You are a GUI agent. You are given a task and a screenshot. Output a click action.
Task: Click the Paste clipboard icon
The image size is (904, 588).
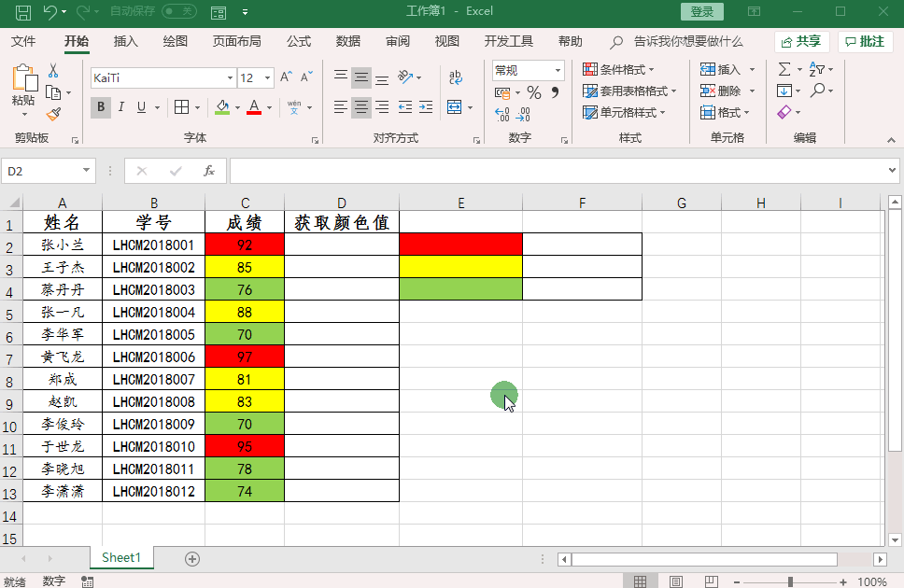(24, 78)
